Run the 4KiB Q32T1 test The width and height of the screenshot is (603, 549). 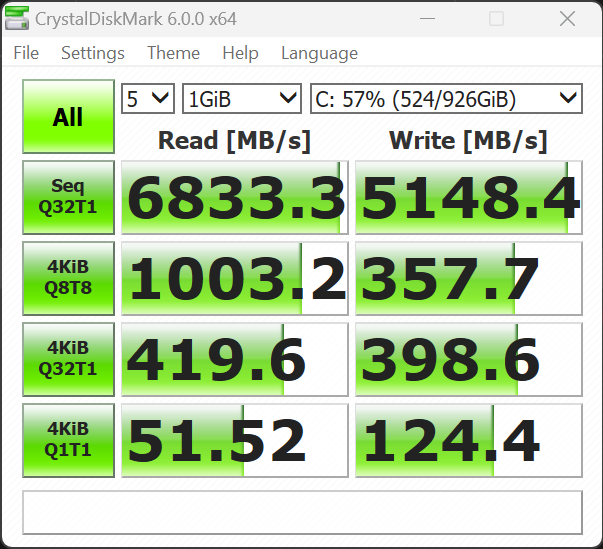tap(68, 359)
